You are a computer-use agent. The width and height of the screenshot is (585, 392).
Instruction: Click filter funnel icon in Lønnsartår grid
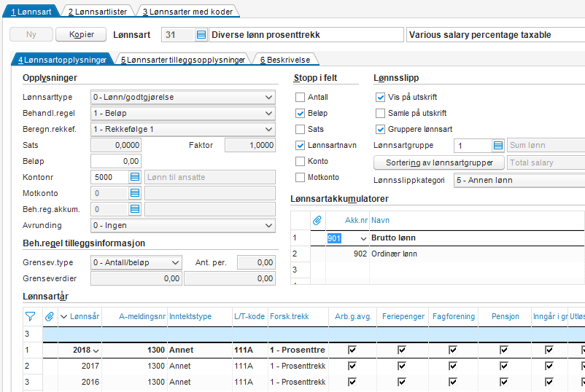pyautogui.click(x=30, y=317)
